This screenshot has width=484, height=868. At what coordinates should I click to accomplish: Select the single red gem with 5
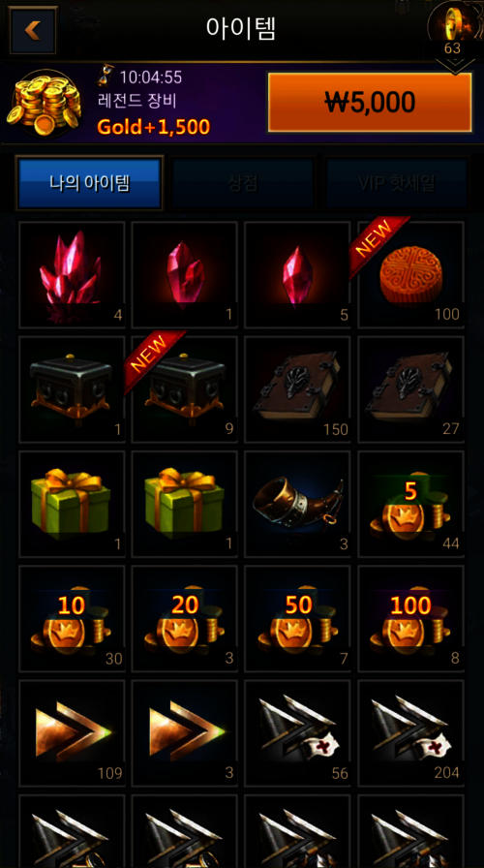297,275
